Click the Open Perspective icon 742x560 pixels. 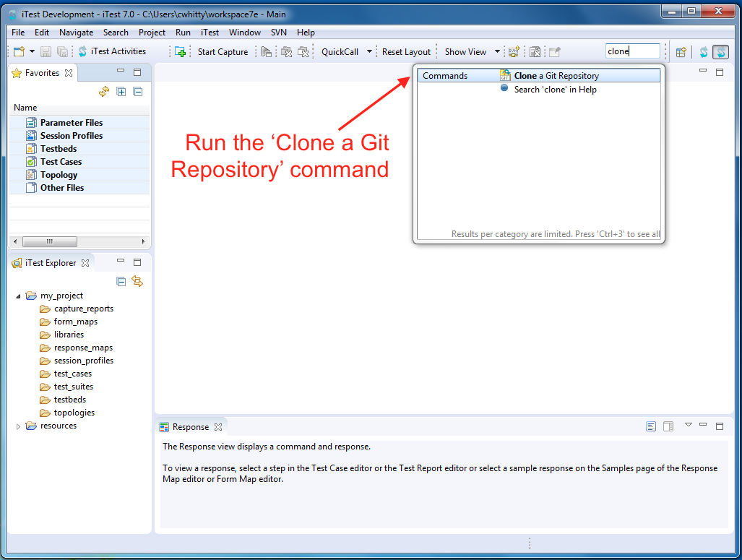coord(681,52)
